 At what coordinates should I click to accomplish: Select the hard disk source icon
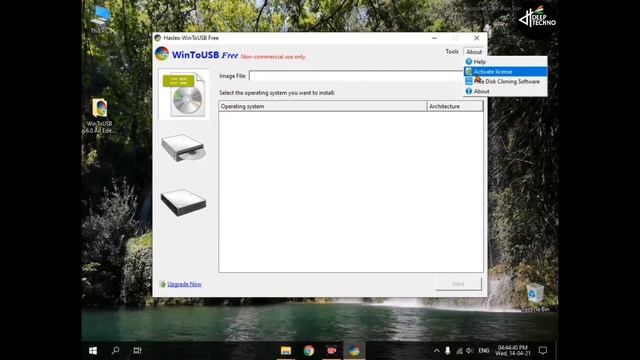click(x=183, y=202)
